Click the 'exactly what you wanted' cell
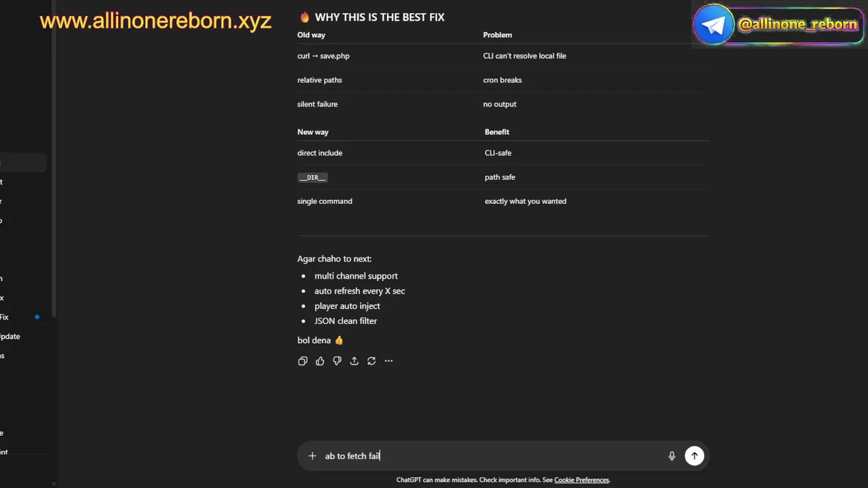 click(x=526, y=201)
